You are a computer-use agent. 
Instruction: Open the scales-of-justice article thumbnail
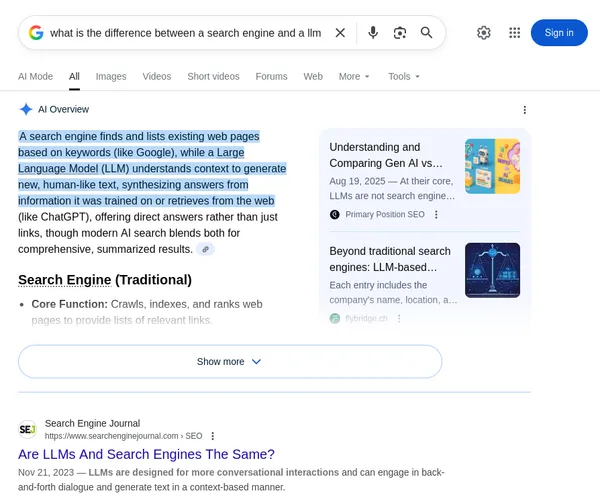click(x=492, y=270)
